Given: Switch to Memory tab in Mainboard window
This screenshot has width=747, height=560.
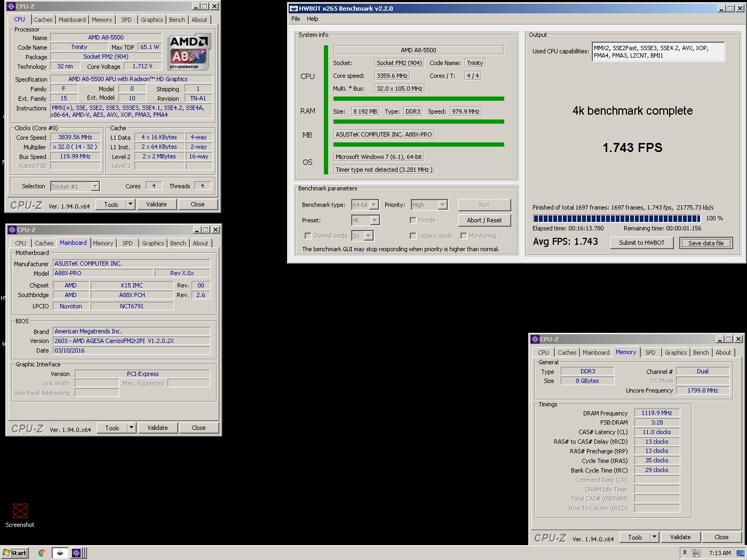Looking at the screenshot, I should (103, 243).
